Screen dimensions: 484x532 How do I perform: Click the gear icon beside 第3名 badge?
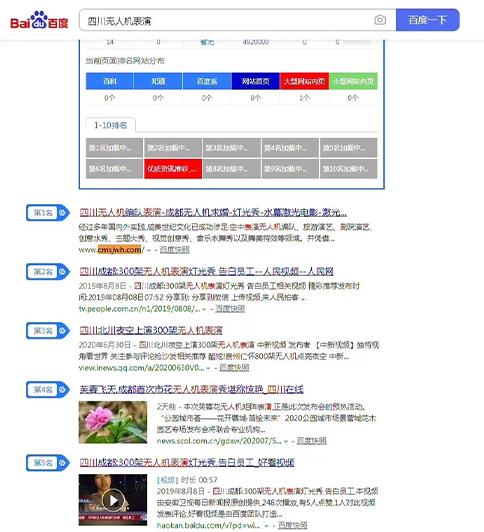coord(62,330)
